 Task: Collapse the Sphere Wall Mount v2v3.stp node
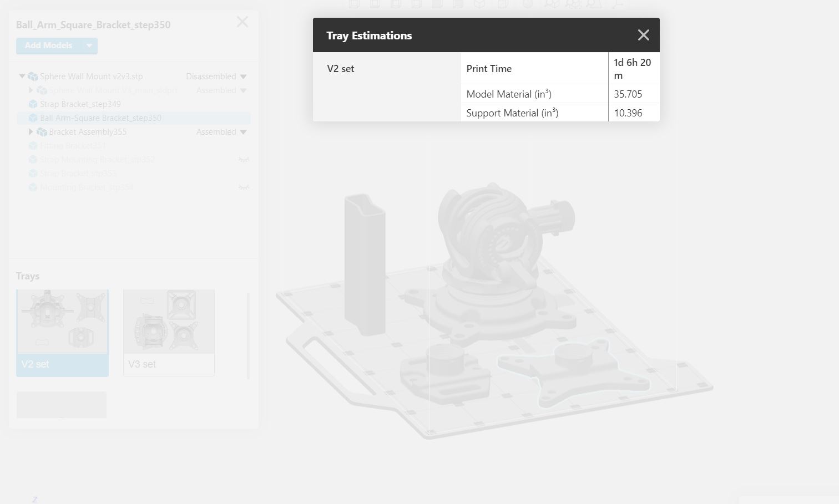22,77
